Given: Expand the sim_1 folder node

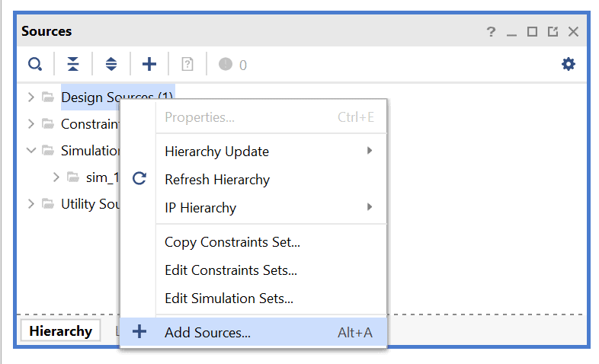Looking at the screenshot, I should click(x=56, y=177).
